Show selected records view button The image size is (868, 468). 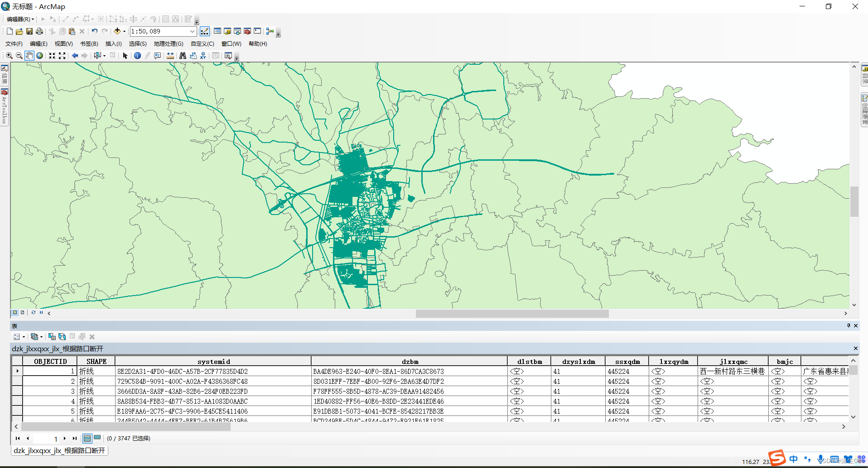[97, 438]
